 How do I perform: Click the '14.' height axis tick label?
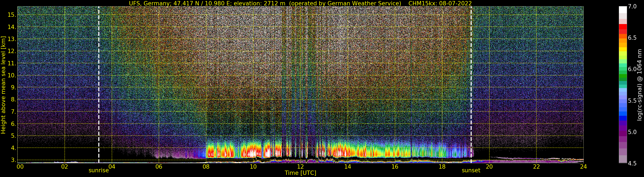[x=12, y=27]
